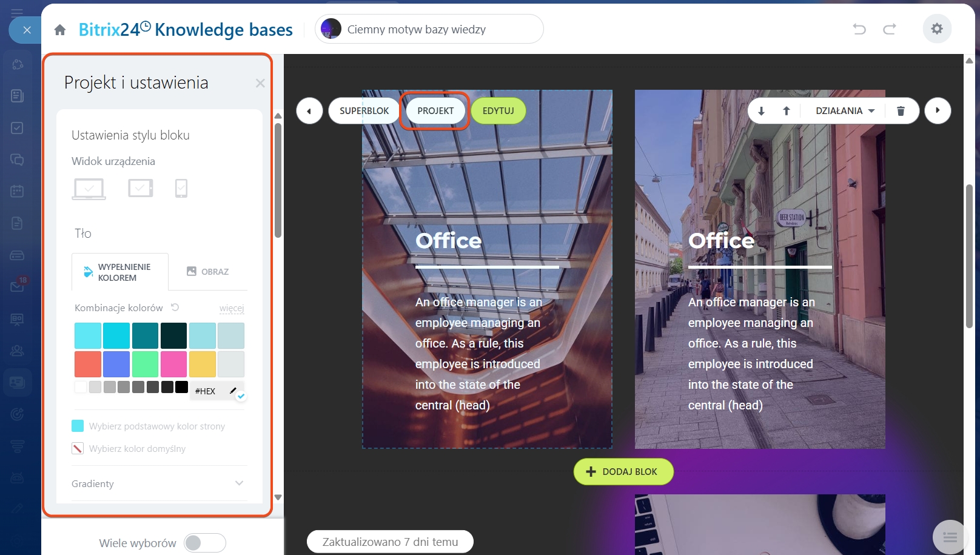Screen dimensions: 980x555
Task: Click the Ciemny motyw bazy wiedzy title field
Action: click(429, 29)
